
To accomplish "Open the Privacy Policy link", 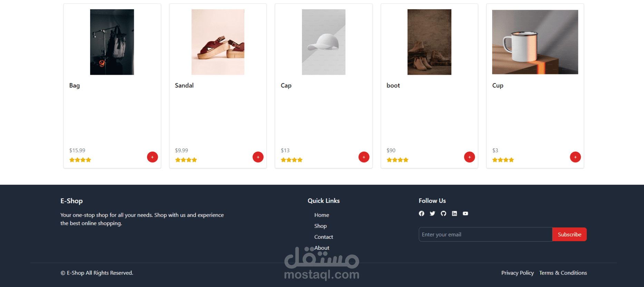I will coord(517,273).
